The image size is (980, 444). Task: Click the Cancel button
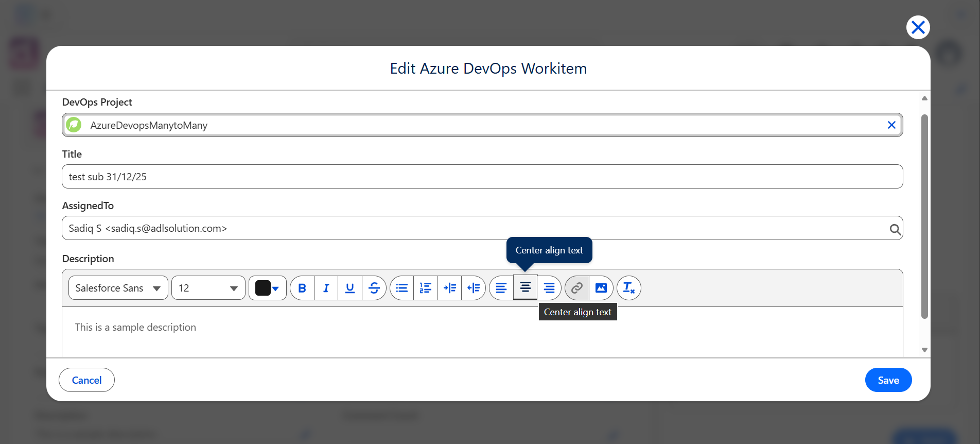[86, 380]
